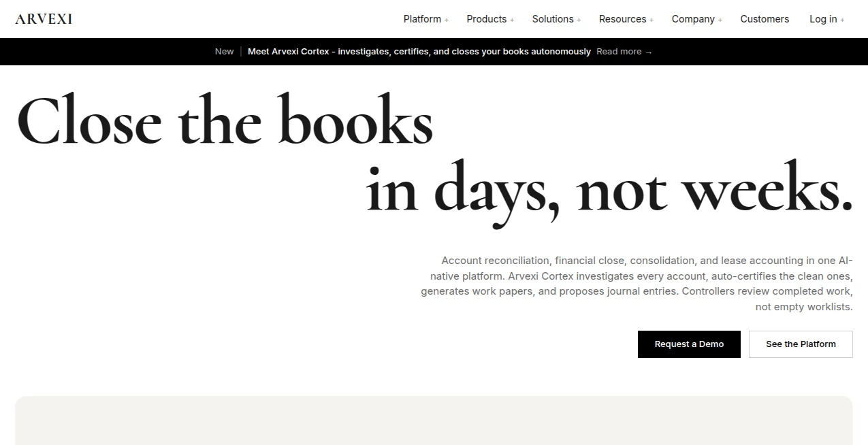Click the plus icon next to Products
The image size is (868, 445).
[x=512, y=20]
